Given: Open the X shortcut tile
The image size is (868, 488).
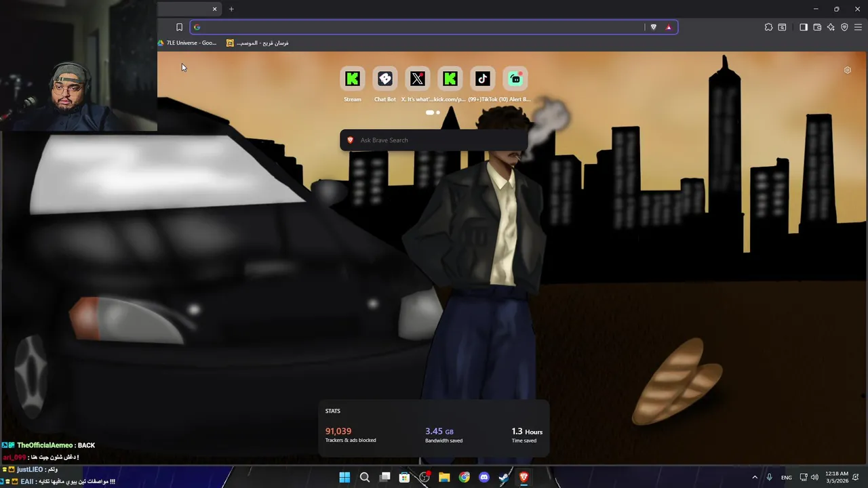Looking at the screenshot, I should click(x=417, y=79).
